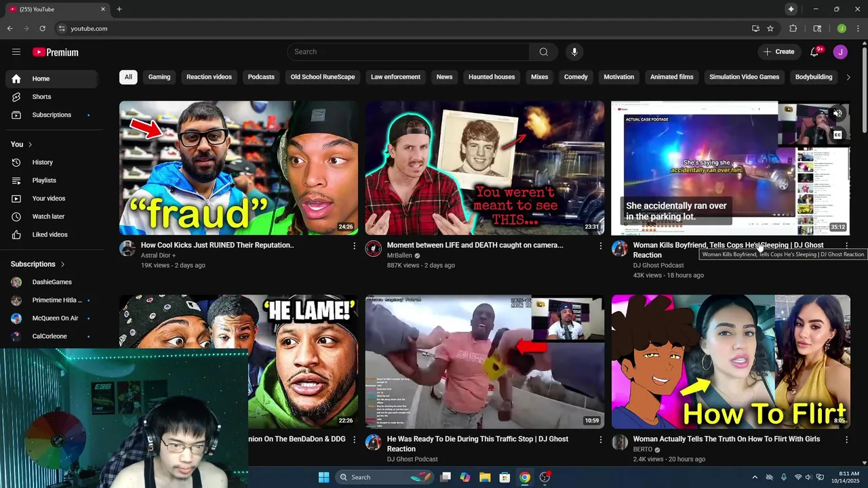Open options menu for How Cool Kicks video
The height and width of the screenshot is (488, 868).
354,246
